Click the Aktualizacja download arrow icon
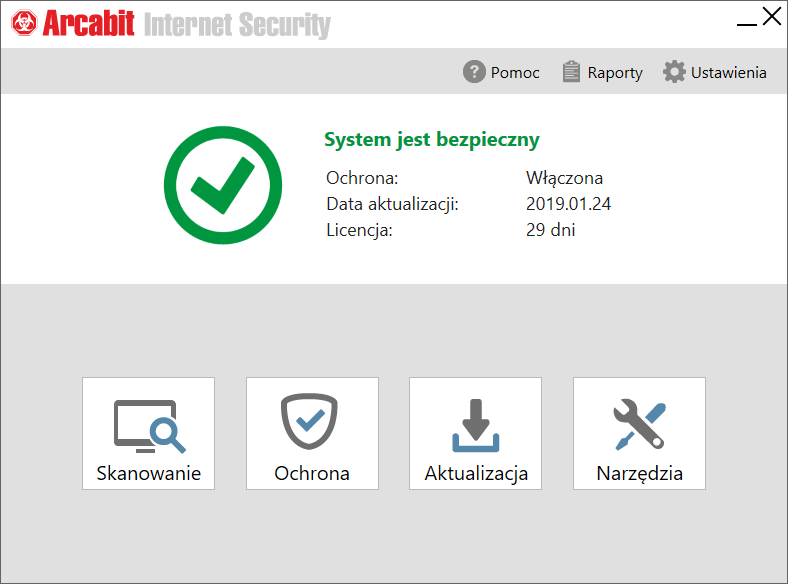Viewport: 788px width, 584px height. tap(475, 426)
